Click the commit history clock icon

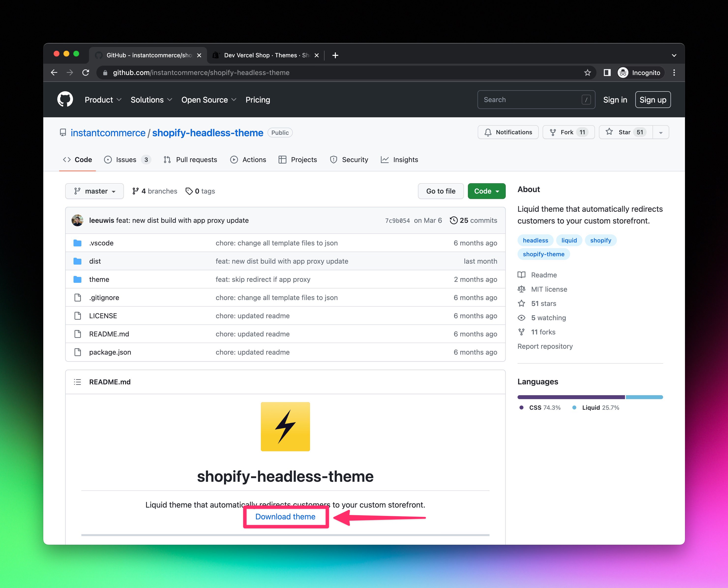coord(453,221)
